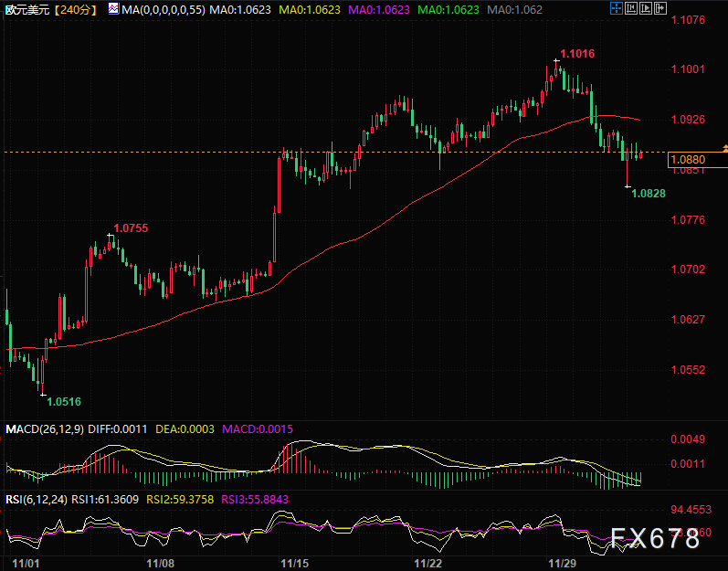The width and height of the screenshot is (728, 571).
Task: Select the green MA0:1.0623 value
Action: [448, 9]
